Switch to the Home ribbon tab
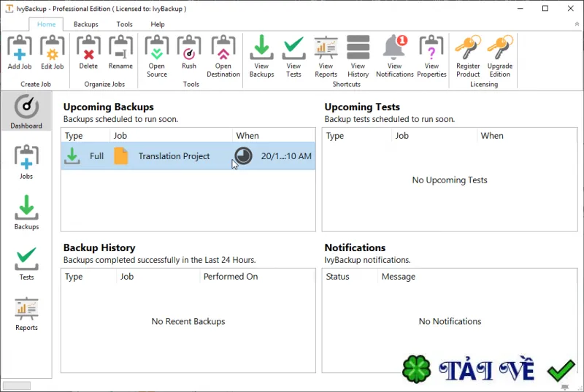This screenshot has height=392, width=584. [46, 24]
